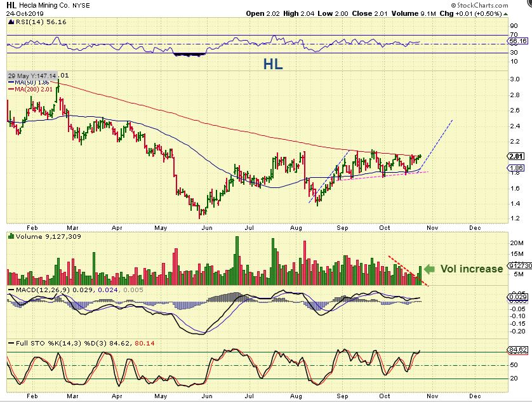Click the red 80.14 %D value
Screen dimensions: 532x402
pyautogui.click(x=145, y=344)
